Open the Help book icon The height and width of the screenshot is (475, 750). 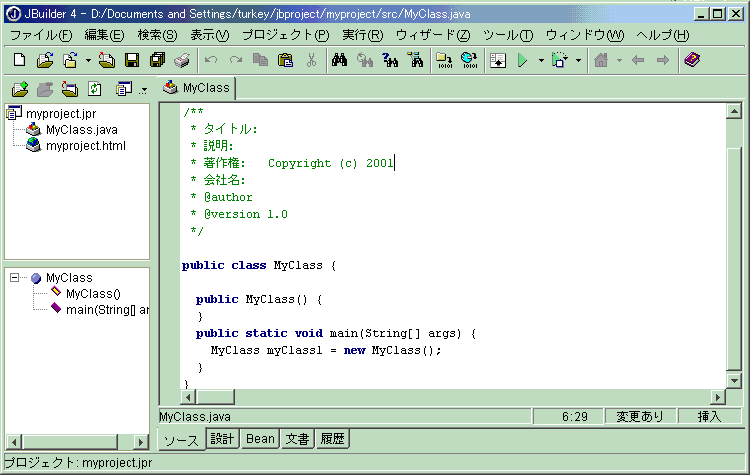coord(692,60)
